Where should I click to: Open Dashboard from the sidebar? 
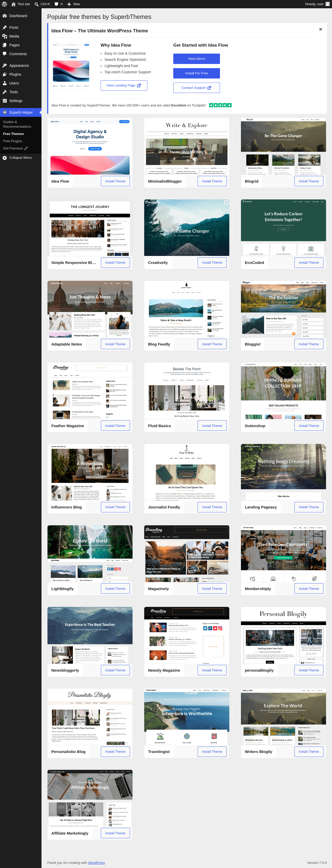pyautogui.click(x=20, y=16)
